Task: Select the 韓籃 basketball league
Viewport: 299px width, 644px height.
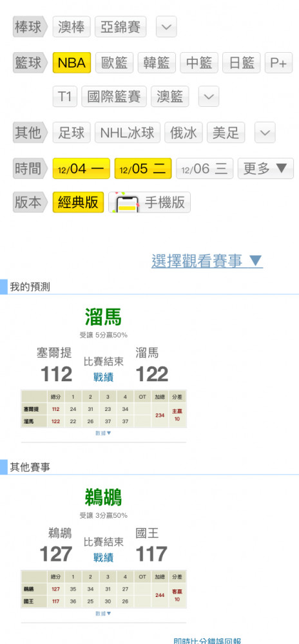Action: (x=157, y=63)
